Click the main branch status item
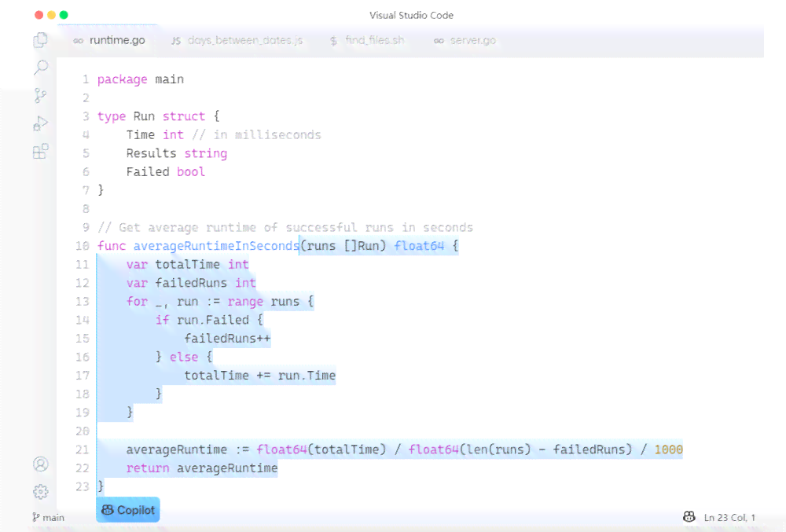 pyautogui.click(x=49, y=518)
